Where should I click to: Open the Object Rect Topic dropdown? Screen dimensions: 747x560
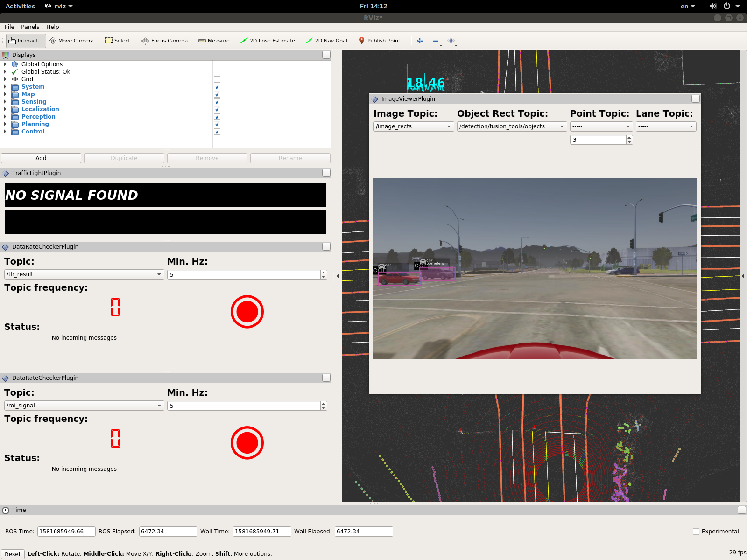[x=512, y=126]
